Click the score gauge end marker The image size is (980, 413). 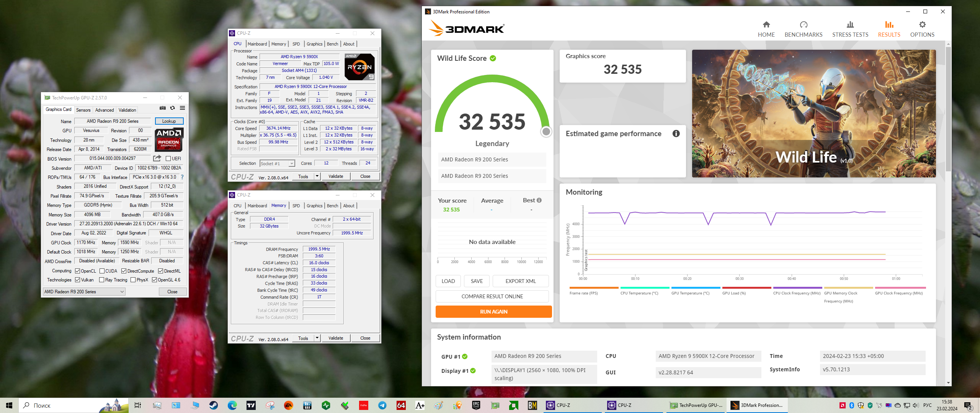(x=546, y=132)
